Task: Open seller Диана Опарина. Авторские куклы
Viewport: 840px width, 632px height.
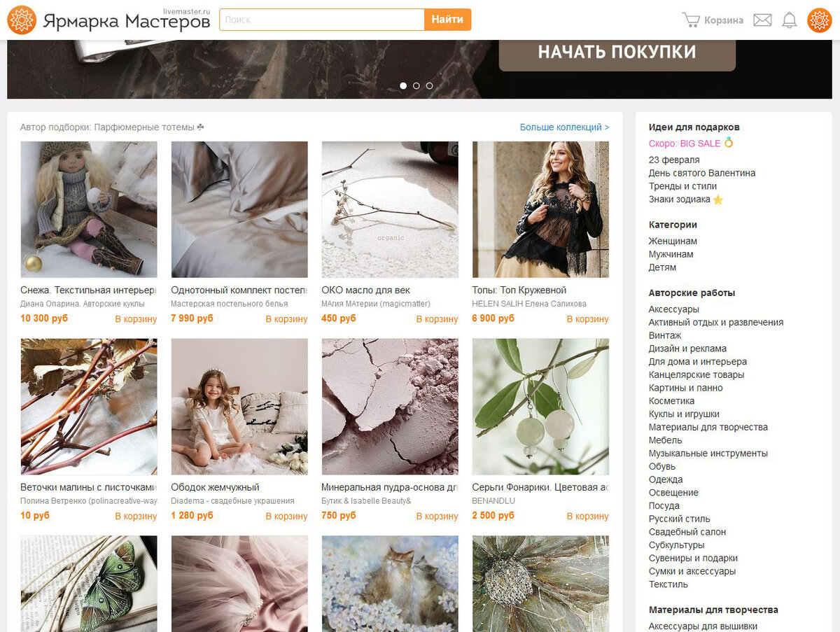Action: point(83,304)
